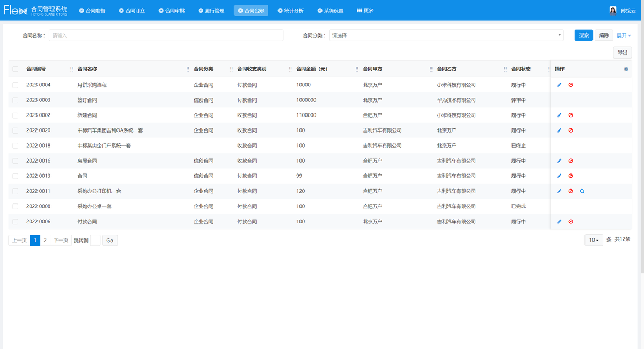Click the 合同名称 search input field

166,35
